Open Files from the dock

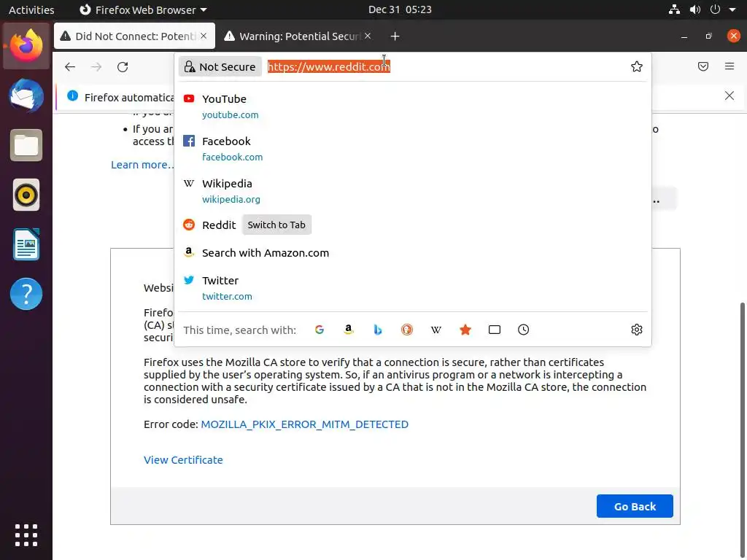[x=26, y=145]
